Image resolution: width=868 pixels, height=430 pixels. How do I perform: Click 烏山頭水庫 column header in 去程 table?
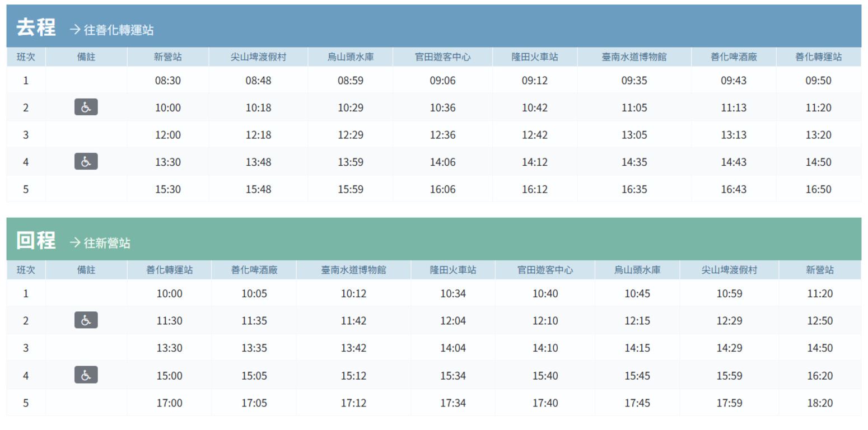point(351,57)
